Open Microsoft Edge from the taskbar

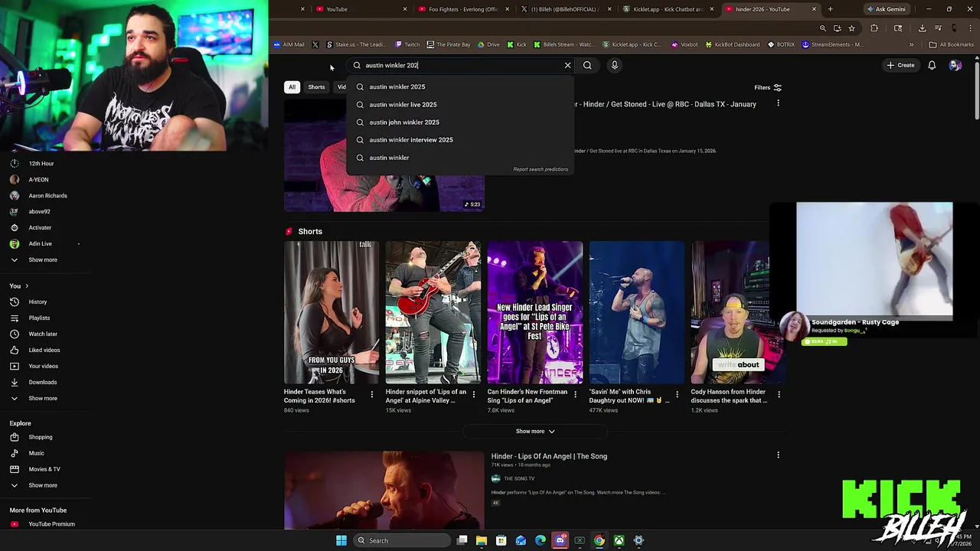(541, 540)
